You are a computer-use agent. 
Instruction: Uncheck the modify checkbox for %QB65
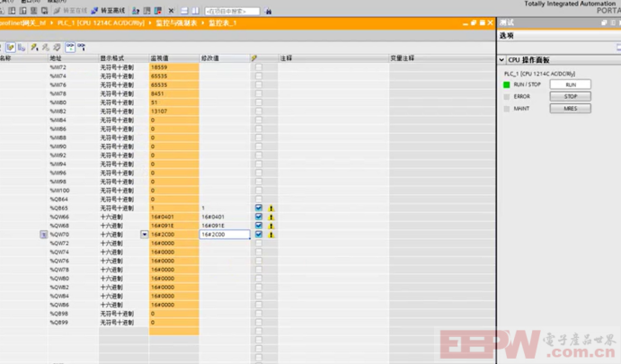click(x=259, y=208)
